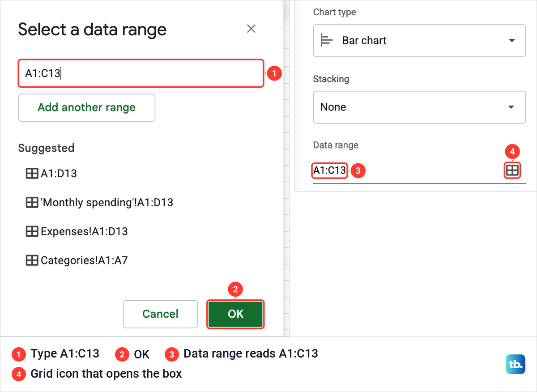Viewport: 537px width, 392px height.
Task: Click the bar chart icon in Chart type
Action: point(327,41)
